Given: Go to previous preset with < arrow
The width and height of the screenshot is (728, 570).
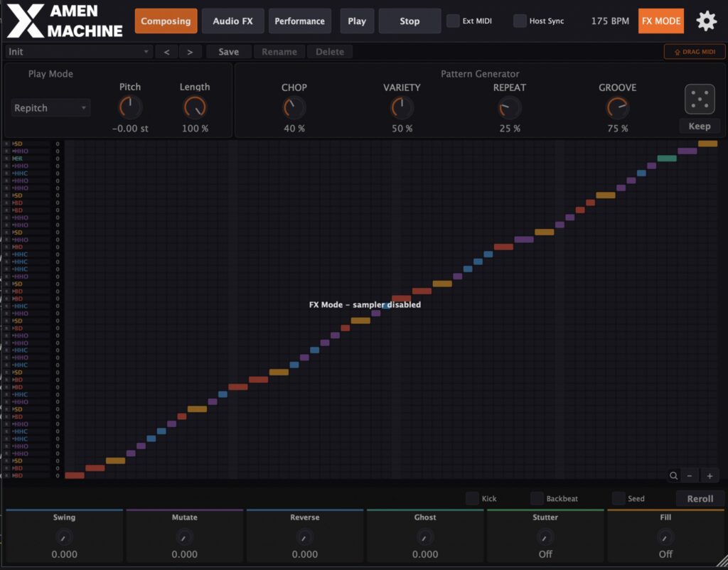Looking at the screenshot, I should pos(166,52).
